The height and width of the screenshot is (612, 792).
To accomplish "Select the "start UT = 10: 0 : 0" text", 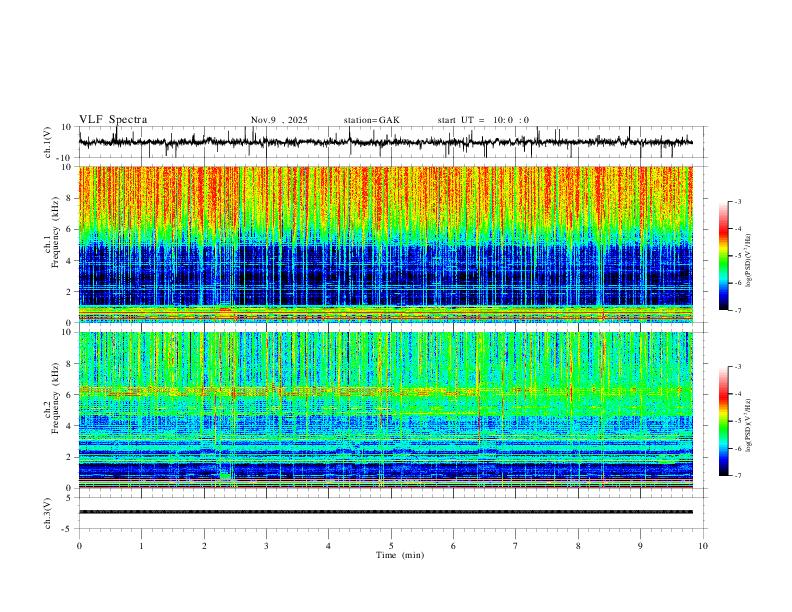I will tap(483, 120).
